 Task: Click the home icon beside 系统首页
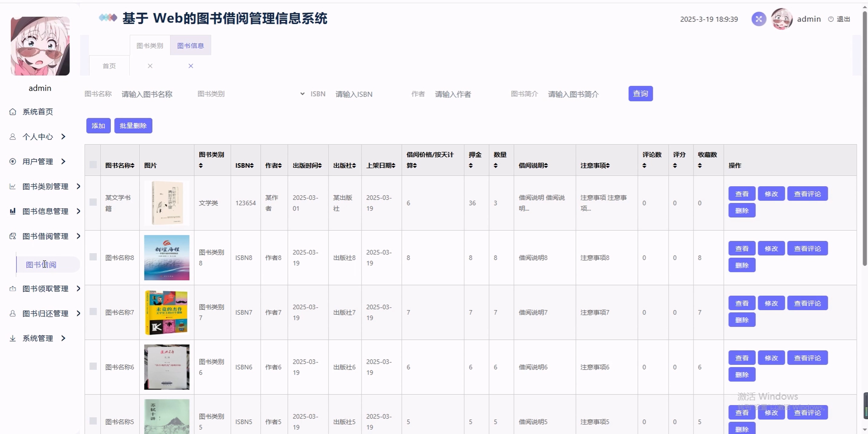click(x=12, y=112)
